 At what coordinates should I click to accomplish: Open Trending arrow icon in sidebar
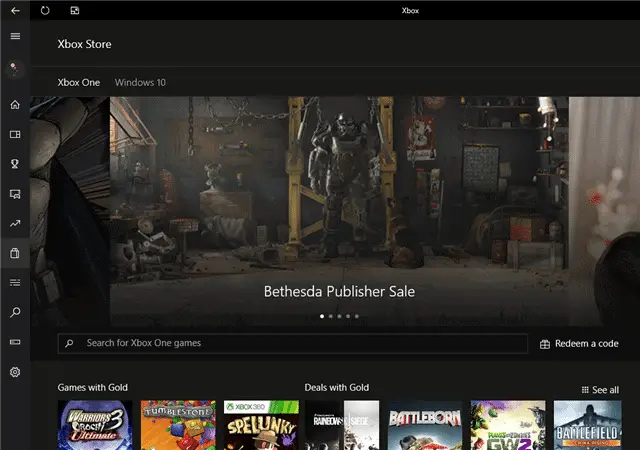[x=15, y=223]
